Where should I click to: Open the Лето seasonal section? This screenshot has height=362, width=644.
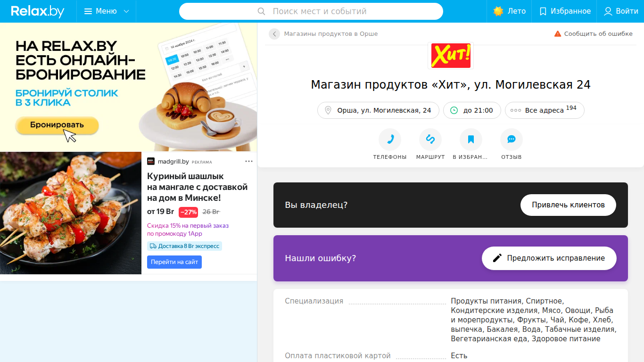coord(510,11)
